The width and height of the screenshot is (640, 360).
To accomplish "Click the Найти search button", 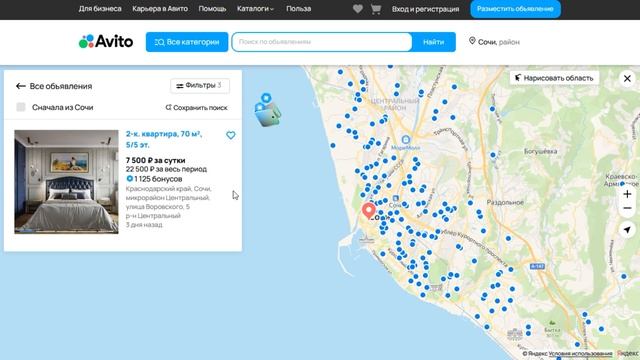I will [433, 42].
